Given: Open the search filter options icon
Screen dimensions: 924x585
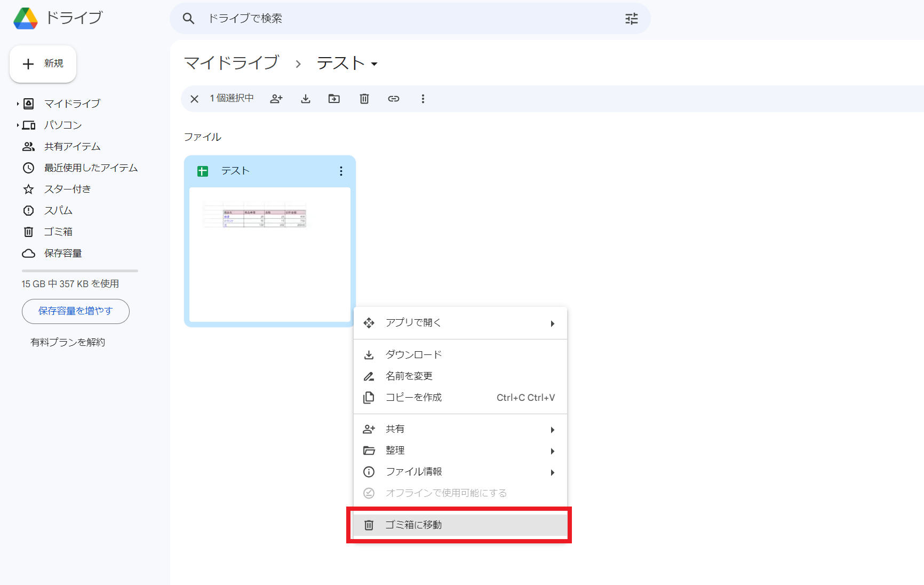Looking at the screenshot, I should pyautogui.click(x=631, y=19).
